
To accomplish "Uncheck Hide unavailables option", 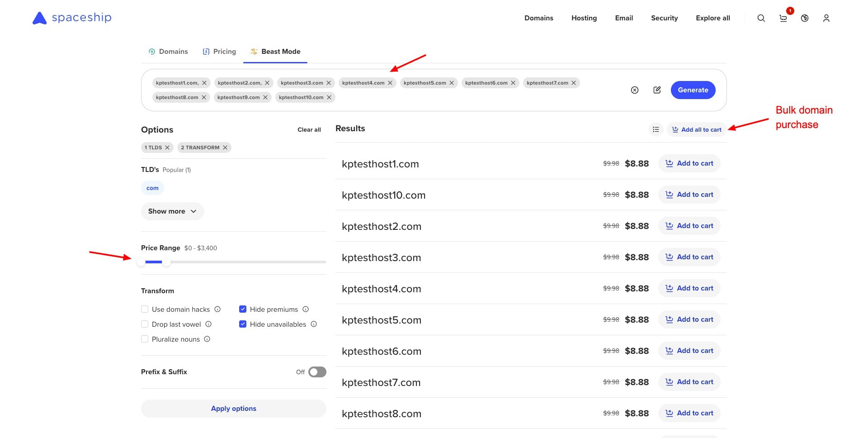I will pyautogui.click(x=243, y=324).
